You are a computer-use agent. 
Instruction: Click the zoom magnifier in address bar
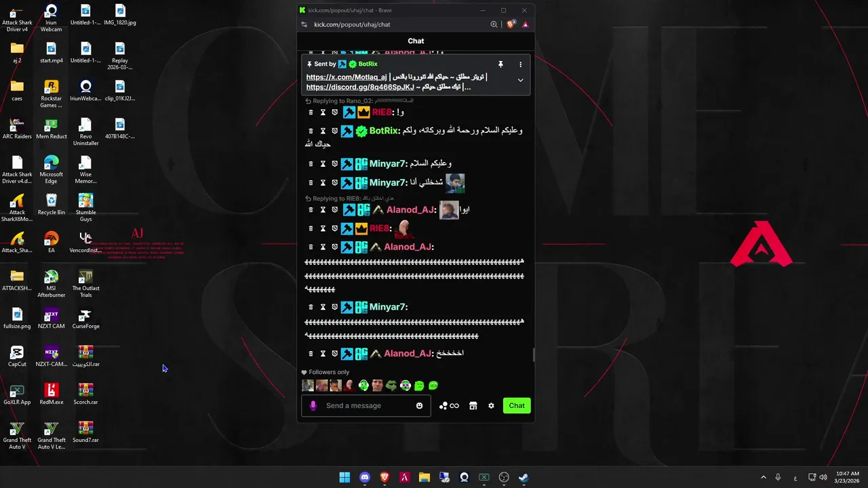point(494,24)
